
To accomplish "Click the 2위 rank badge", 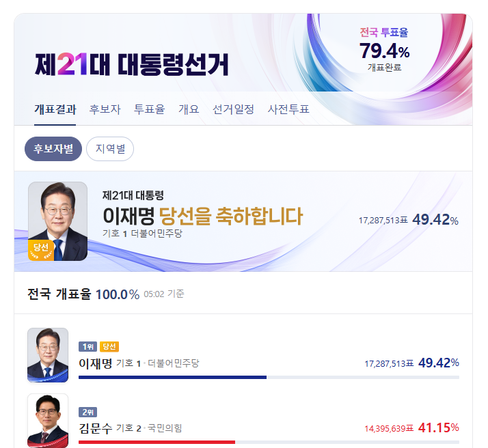I will (x=87, y=412).
